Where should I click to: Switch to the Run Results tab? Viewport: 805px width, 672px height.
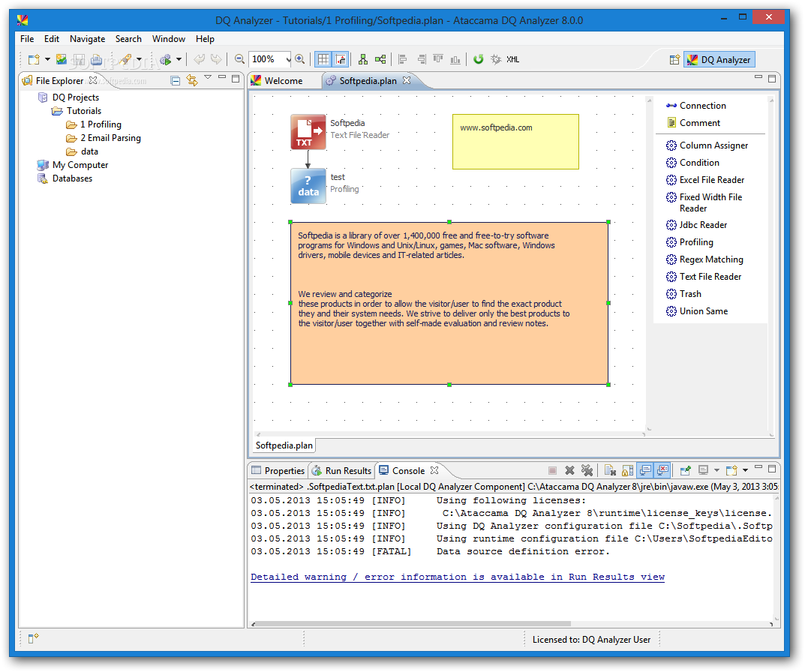click(342, 471)
